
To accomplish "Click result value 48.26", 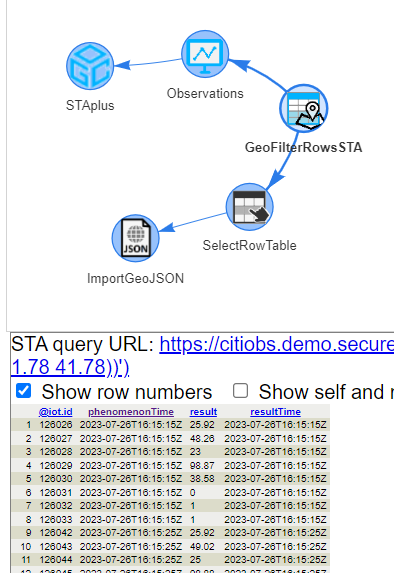I will (x=202, y=439).
